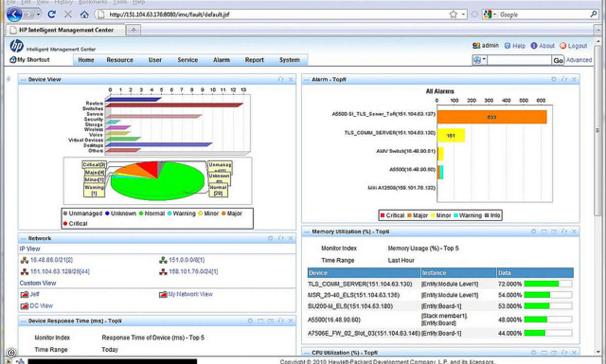Open the Home menu tab
Image resolution: width=606 pixels, height=364 pixels.
point(86,60)
